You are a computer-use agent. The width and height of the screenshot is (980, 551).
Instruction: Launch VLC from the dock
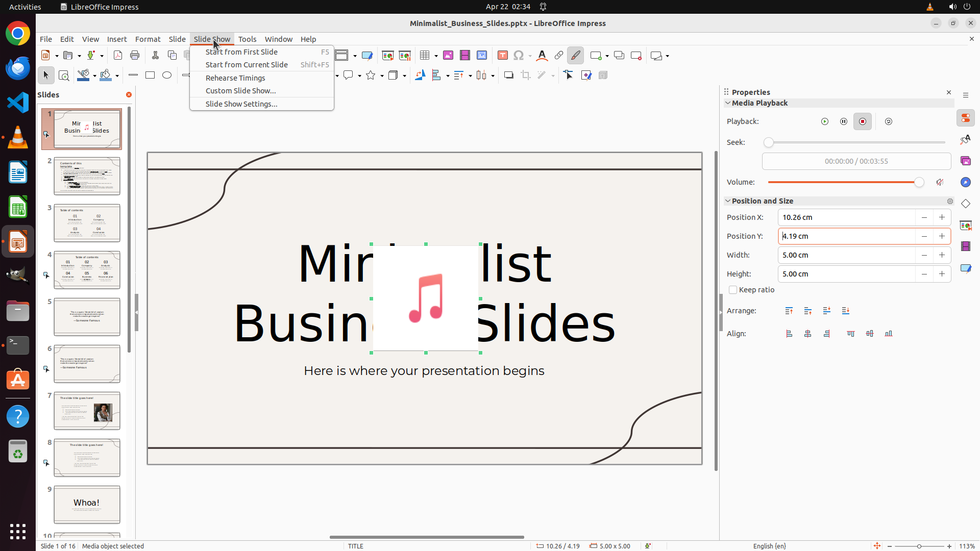[x=18, y=138]
